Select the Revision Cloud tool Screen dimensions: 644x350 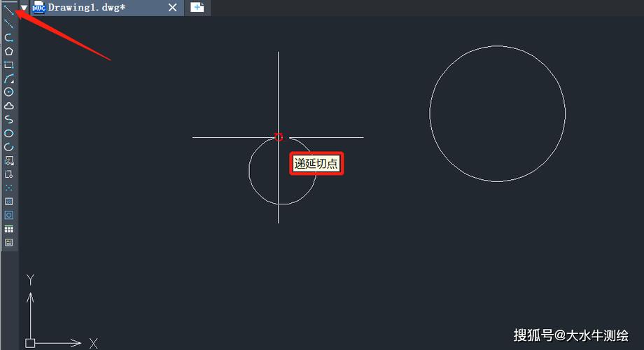[x=8, y=106]
